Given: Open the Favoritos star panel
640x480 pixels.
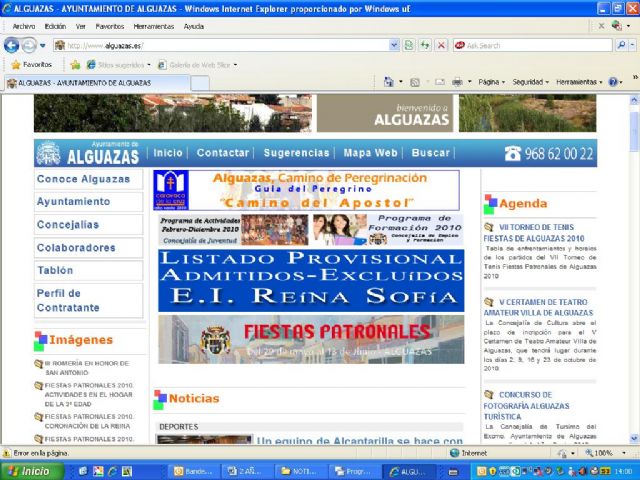Looking at the screenshot, I should click(x=33, y=64).
